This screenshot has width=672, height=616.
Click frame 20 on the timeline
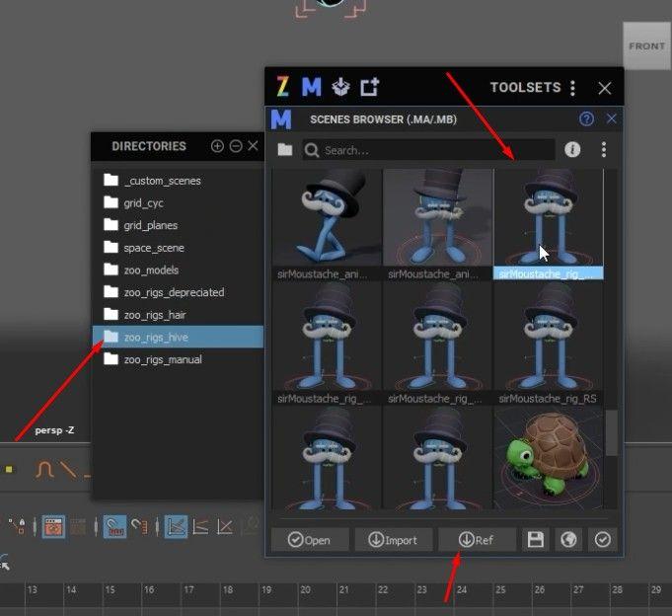(x=305, y=590)
